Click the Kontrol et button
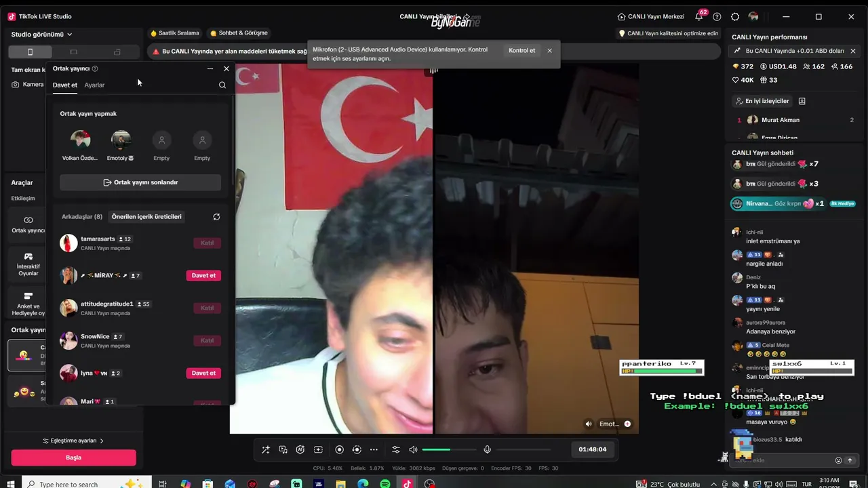This screenshot has height=488, width=868. pyautogui.click(x=522, y=51)
